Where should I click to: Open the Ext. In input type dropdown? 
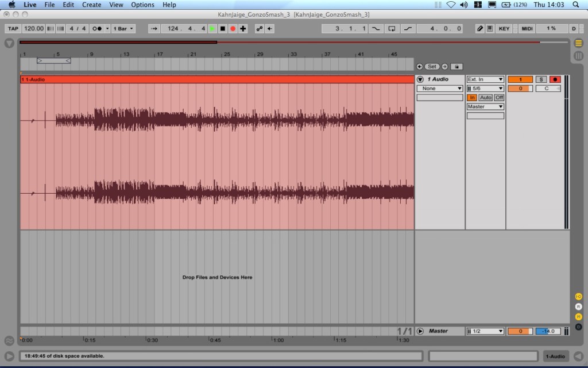point(485,79)
